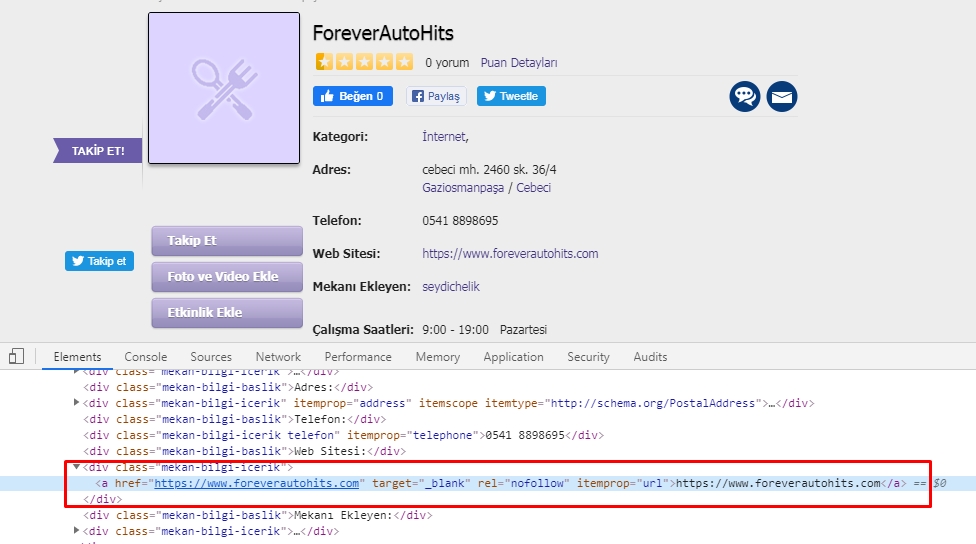Open the comments chat bubble icon
The image size is (976, 544).
point(744,96)
